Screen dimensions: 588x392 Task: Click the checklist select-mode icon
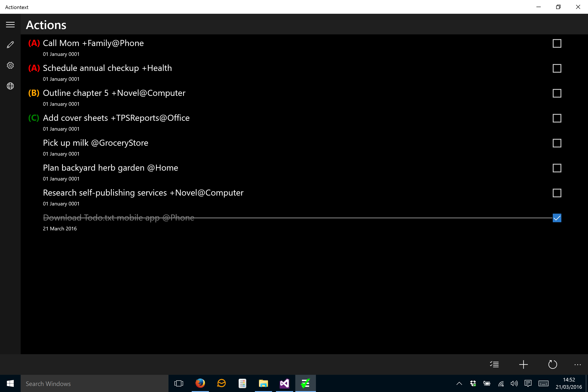tap(494, 364)
